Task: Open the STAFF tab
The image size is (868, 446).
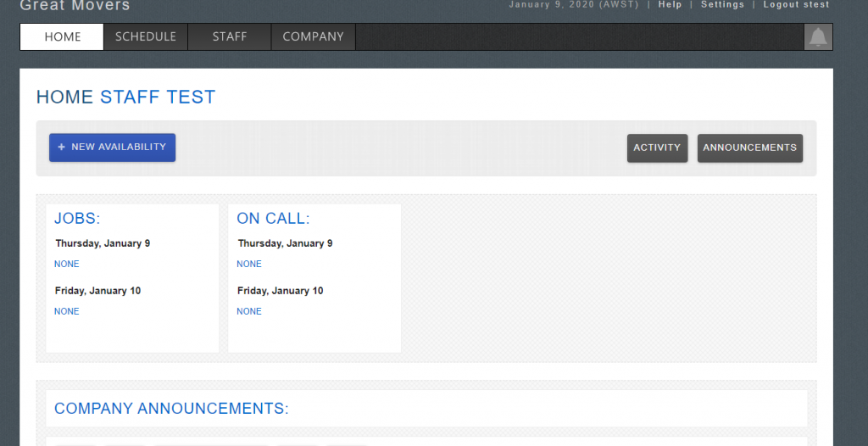Action: 230,37
